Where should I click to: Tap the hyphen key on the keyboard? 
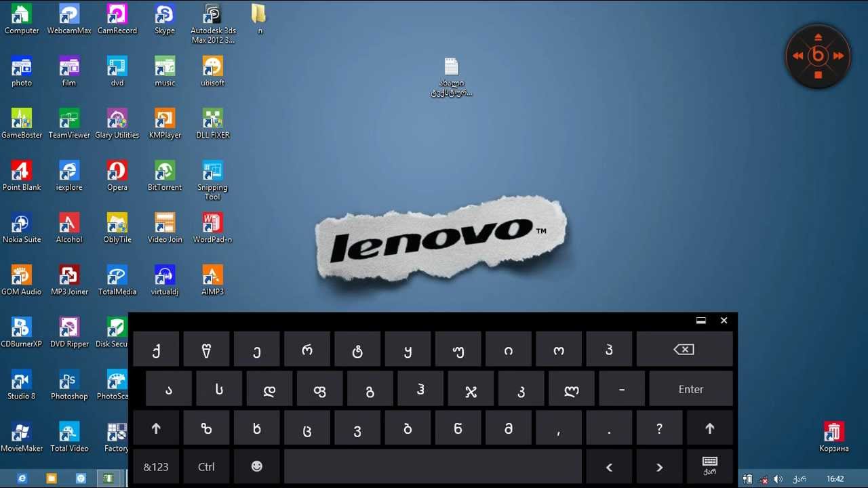621,389
